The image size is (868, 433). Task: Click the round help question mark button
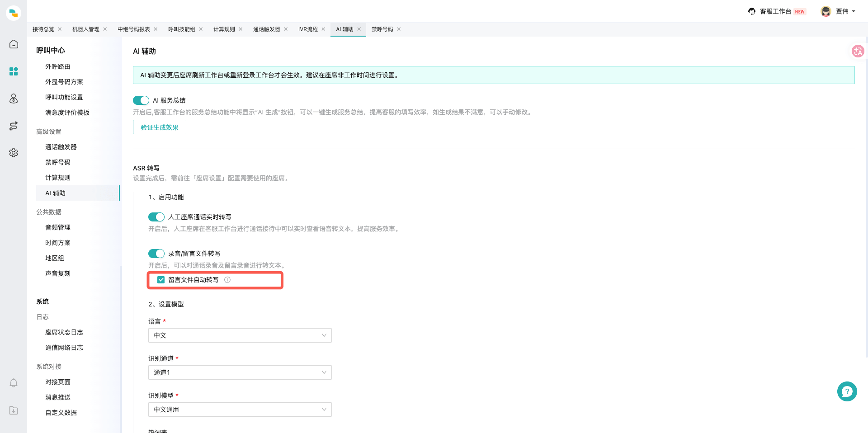point(847,391)
